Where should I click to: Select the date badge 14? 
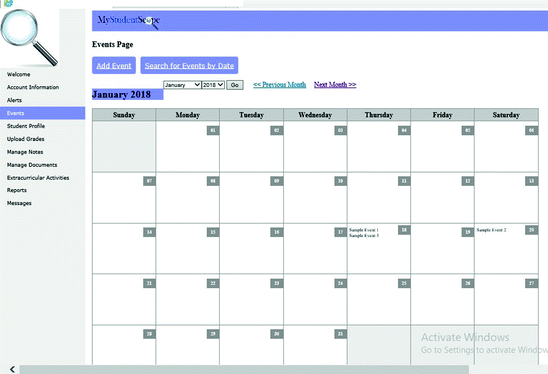click(x=149, y=232)
